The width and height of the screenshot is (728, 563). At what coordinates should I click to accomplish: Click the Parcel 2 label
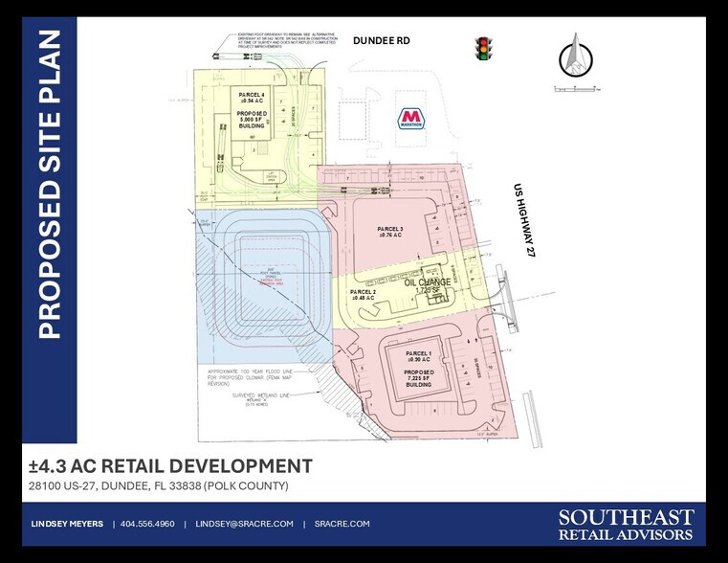[x=363, y=294]
